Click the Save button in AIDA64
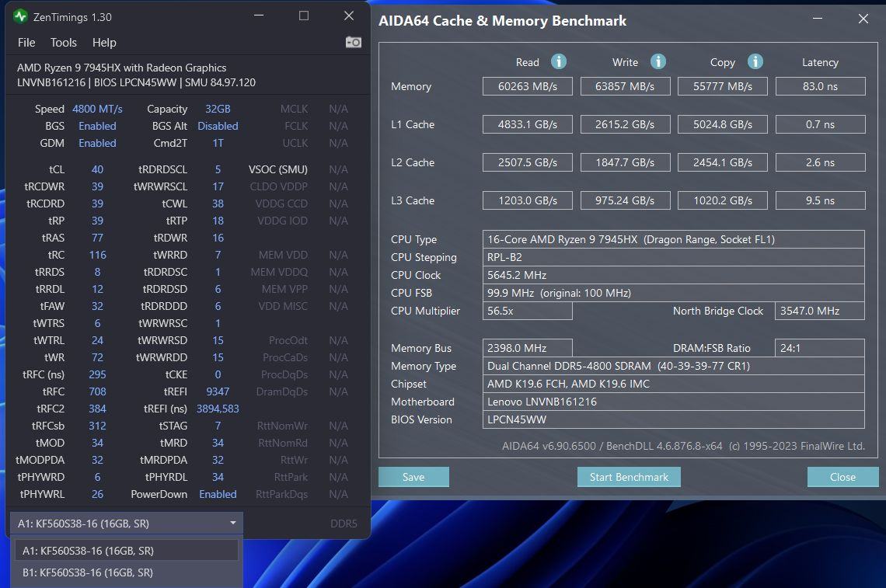This screenshot has width=886, height=588. [413, 477]
